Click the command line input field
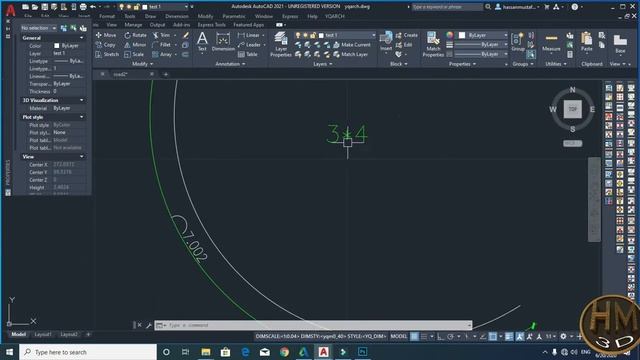The height and width of the screenshot is (360, 640). [313, 325]
